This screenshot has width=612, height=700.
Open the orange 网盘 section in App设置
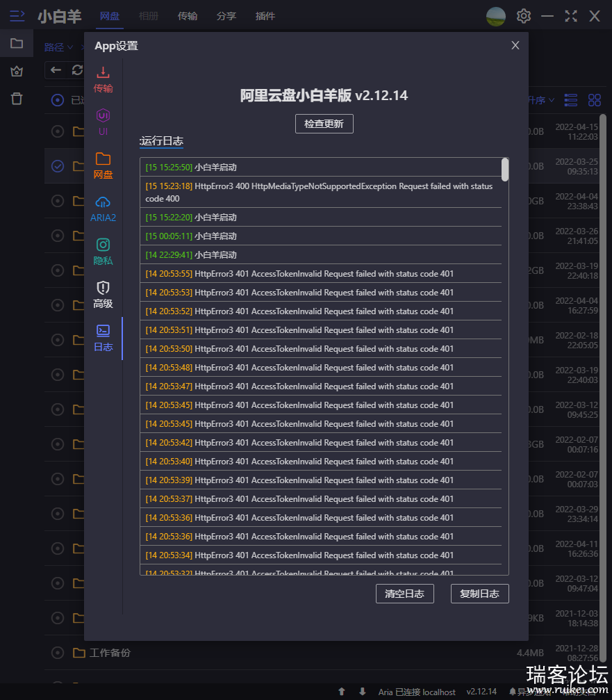pyautogui.click(x=103, y=165)
